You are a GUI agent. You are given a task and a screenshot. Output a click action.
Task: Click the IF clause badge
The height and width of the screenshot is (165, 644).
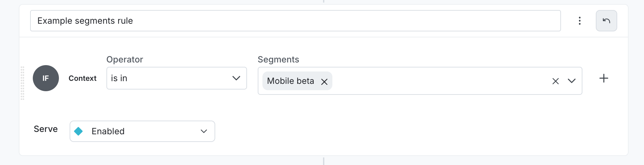[46, 78]
